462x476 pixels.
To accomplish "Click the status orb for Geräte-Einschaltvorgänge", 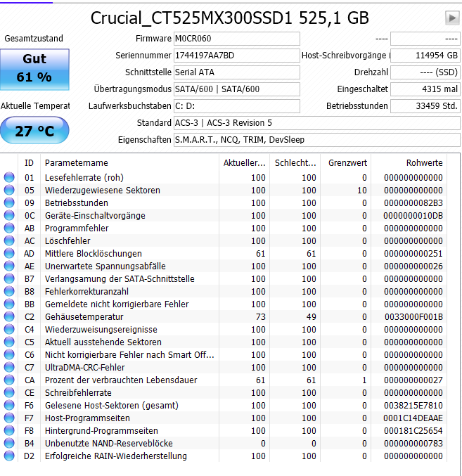I will click(x=9, y=215).
